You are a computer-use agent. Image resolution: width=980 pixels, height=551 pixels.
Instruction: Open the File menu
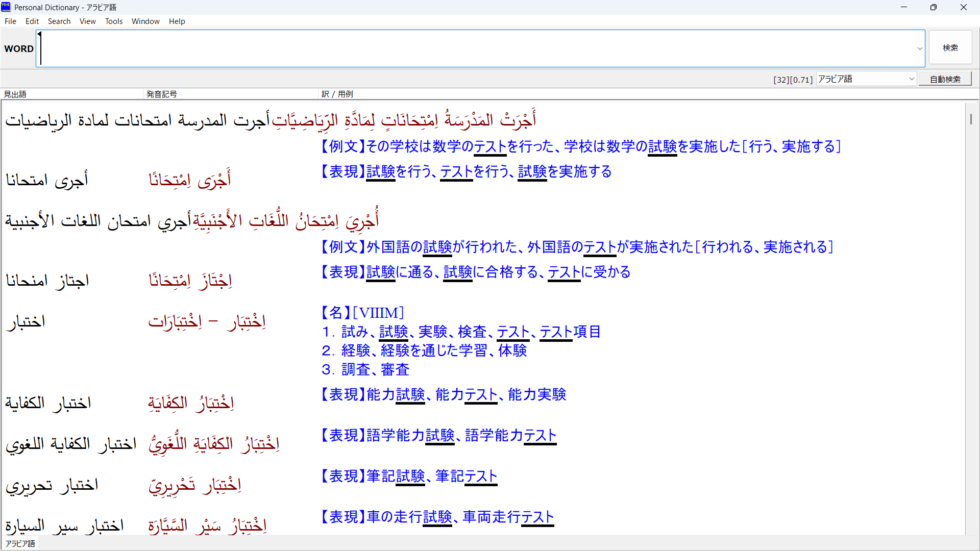(x=10, y=21)
